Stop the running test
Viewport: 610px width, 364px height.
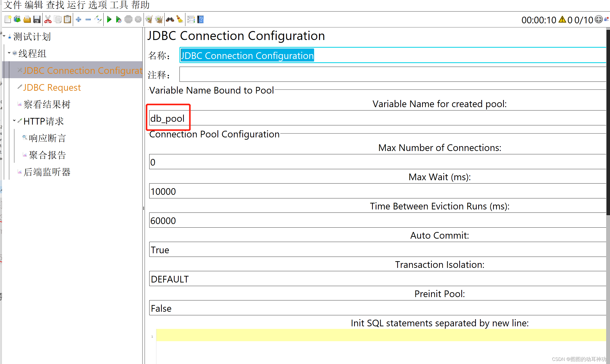128,19
